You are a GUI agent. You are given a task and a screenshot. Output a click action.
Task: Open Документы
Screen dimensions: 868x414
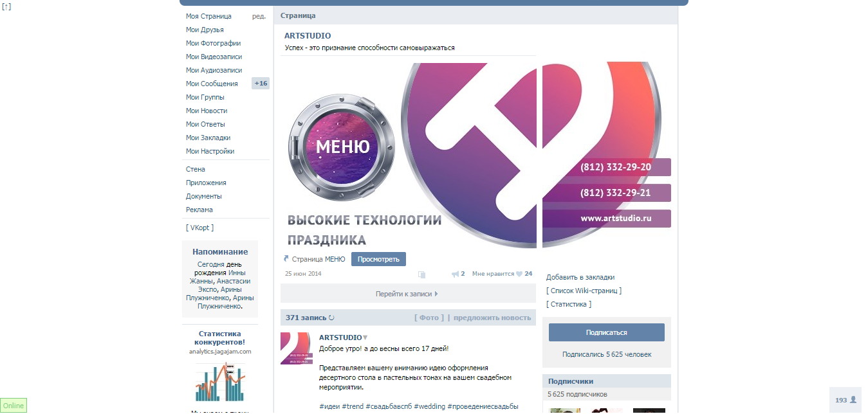[x=204, y=196]
